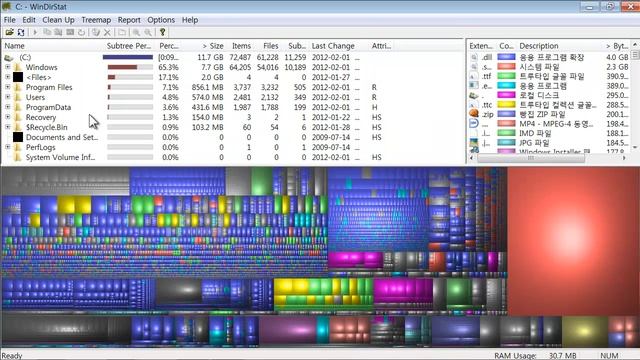The width and height of the screenshot is (640, 360).
Task: Click the Refresh All toolbar icon
Action: tap(21, 32)
